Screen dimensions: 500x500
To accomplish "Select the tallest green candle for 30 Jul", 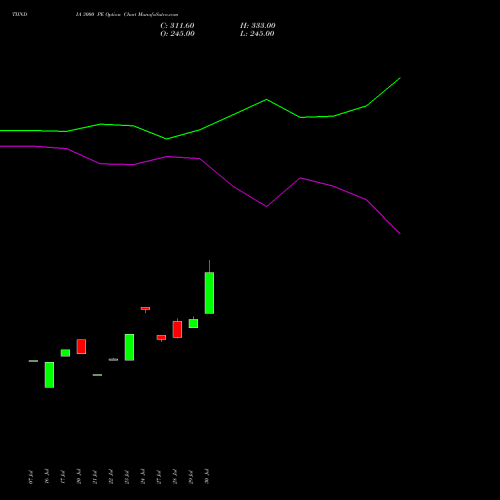I will pyautogui.click(x=209, y=293).
